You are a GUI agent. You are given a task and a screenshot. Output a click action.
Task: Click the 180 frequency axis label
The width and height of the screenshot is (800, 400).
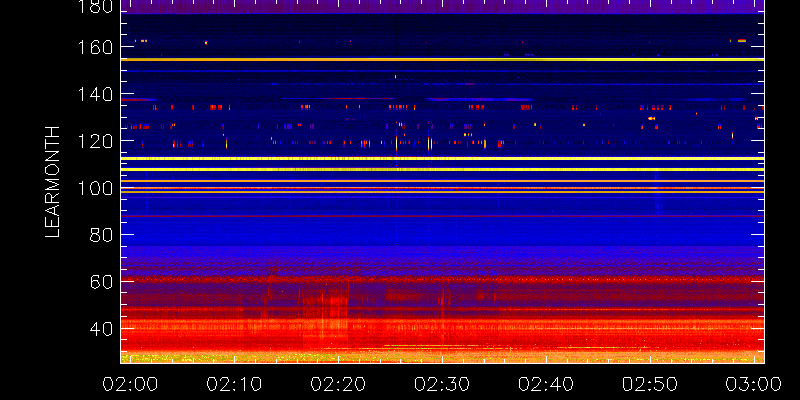95,6
